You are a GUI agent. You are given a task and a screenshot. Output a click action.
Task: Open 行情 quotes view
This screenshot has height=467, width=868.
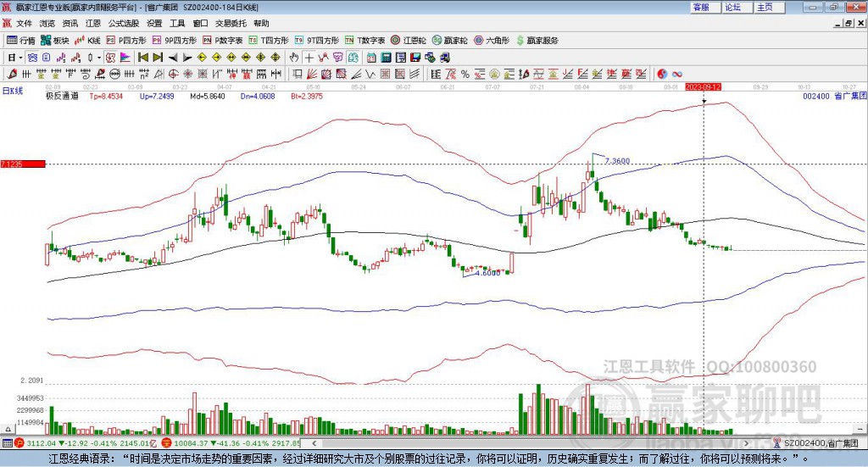tap(21, 41)
